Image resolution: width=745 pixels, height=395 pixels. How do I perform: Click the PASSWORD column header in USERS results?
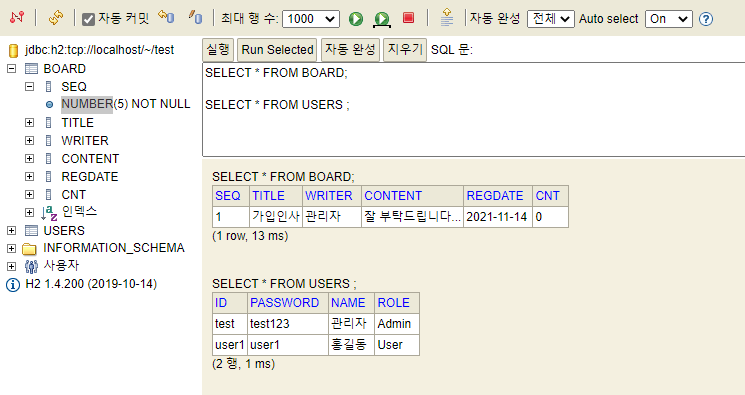(287, 303)
